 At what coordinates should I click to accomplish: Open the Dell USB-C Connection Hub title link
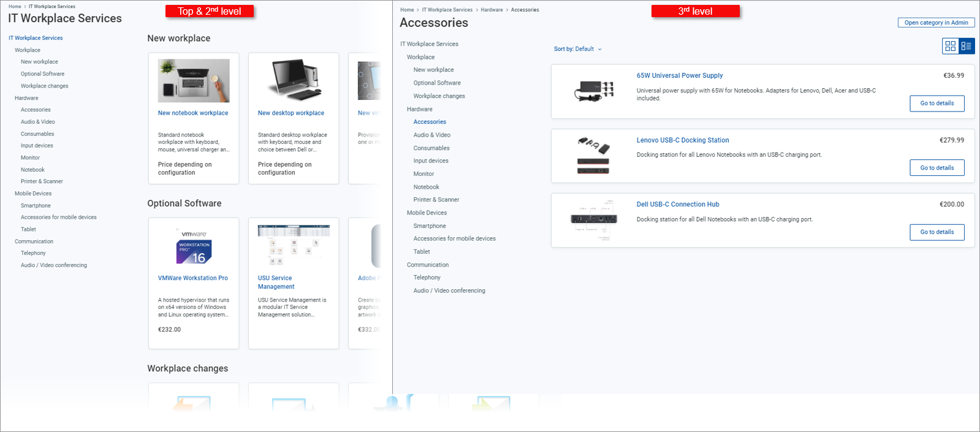[x=677, y=205]
